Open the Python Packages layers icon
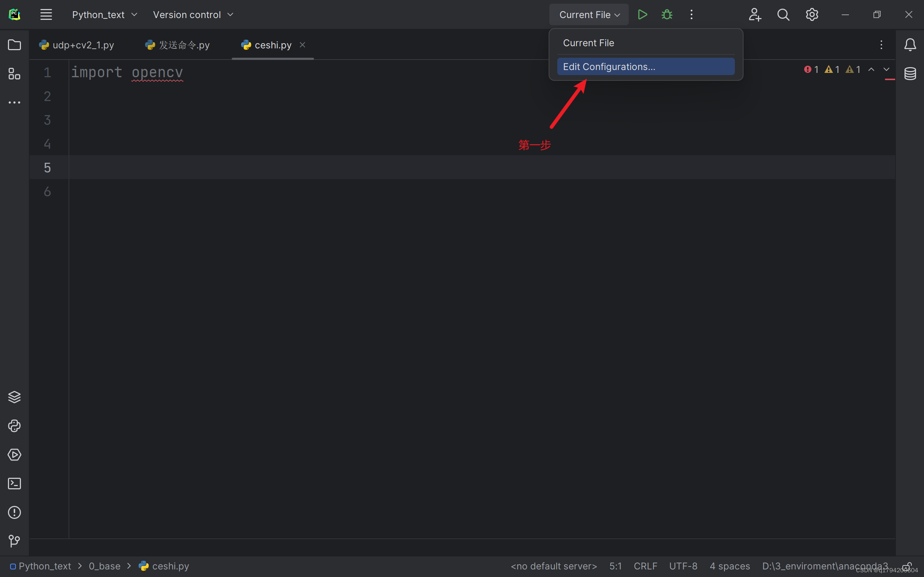 pos(14,397)
